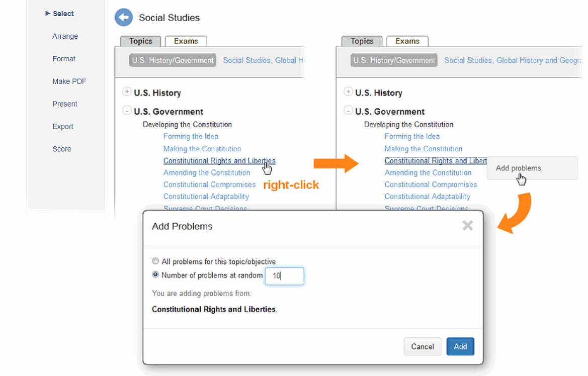Switch to Topics tab in right panel
The image size is (588, 376).
coord(362,41)
